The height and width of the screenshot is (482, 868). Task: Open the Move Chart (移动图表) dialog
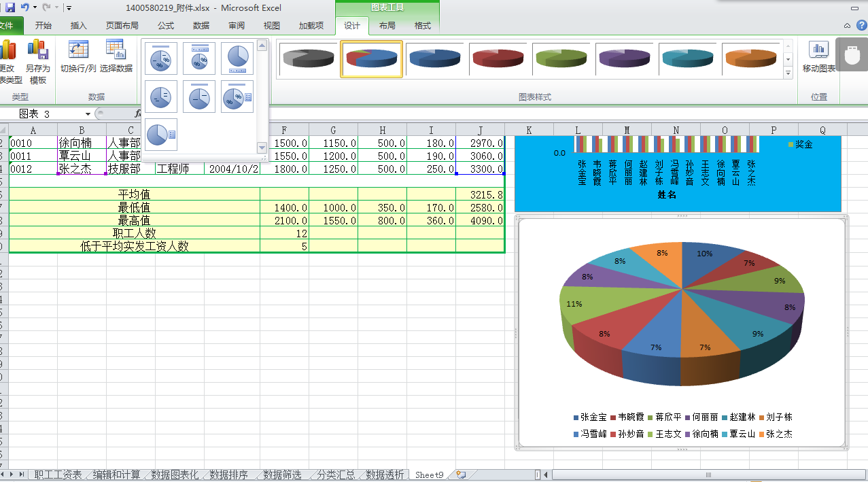tap(819, 57)
